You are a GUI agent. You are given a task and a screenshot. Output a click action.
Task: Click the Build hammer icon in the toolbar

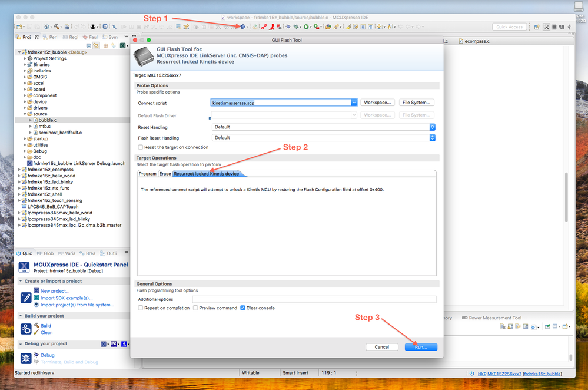(x=57, y=27)
